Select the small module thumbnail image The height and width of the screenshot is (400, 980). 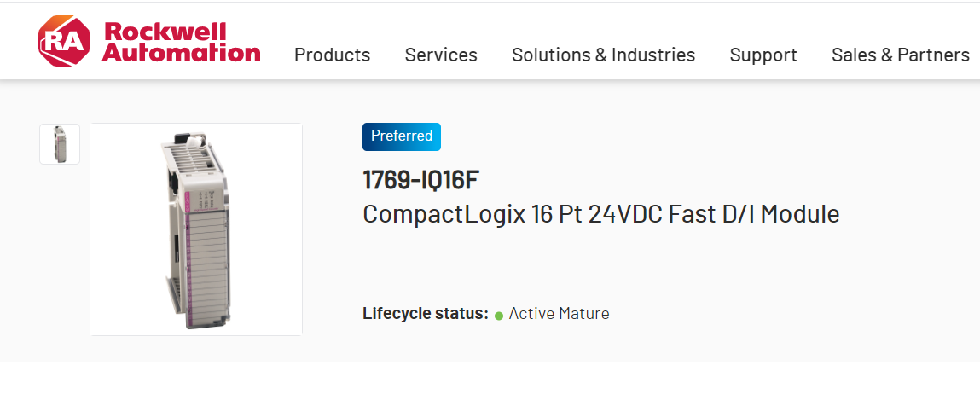tap(60, 144)
